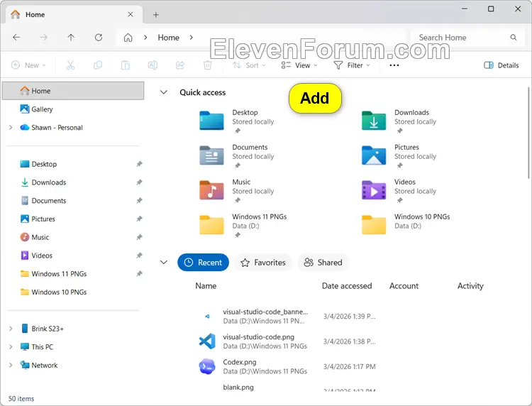Click the Codex.png file icon
The height and width of the screenshot is (406, 532).
pyautogui.click(x=207, y=367)
